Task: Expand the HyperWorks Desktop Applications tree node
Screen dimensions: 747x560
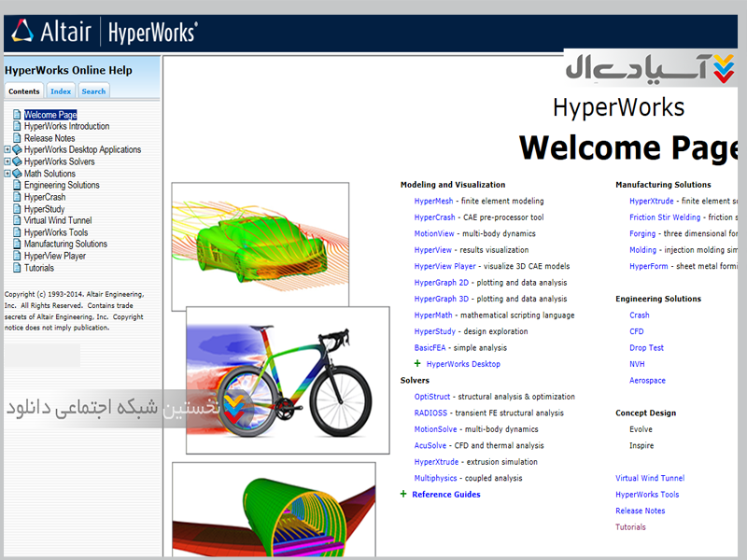Action: tap(7, 149)
